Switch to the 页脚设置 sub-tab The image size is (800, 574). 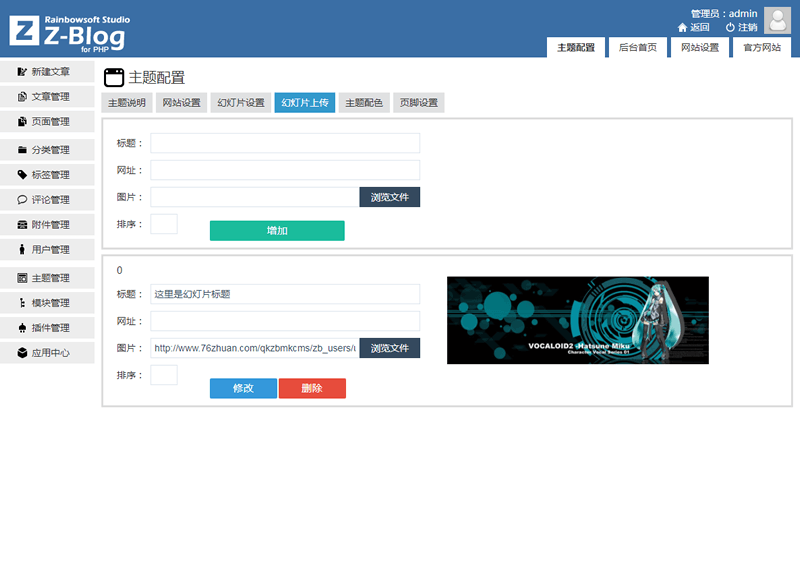coord(419,103)
